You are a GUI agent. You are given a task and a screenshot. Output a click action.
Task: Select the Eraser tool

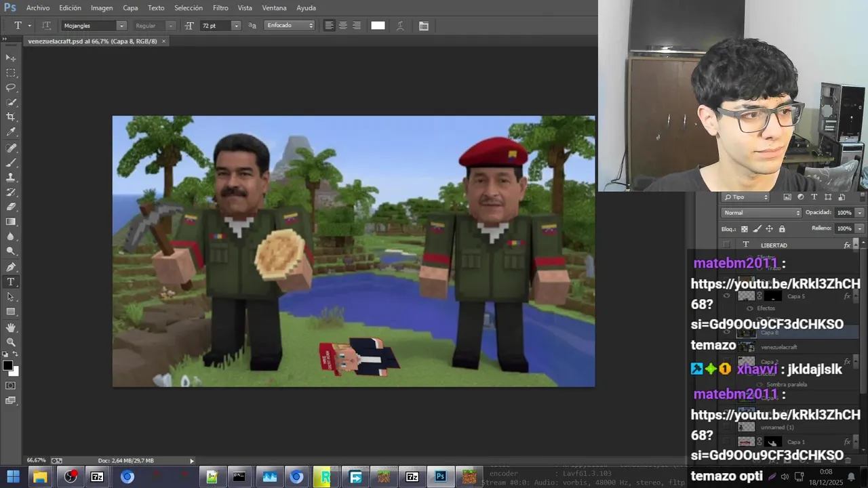[x=11, y=207]
